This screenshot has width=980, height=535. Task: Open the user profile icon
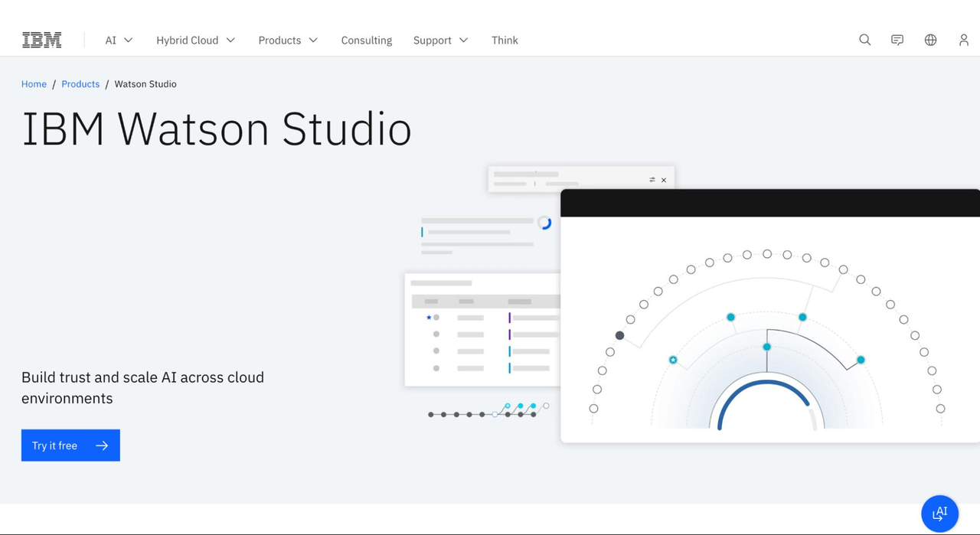(x=963, y=40)
